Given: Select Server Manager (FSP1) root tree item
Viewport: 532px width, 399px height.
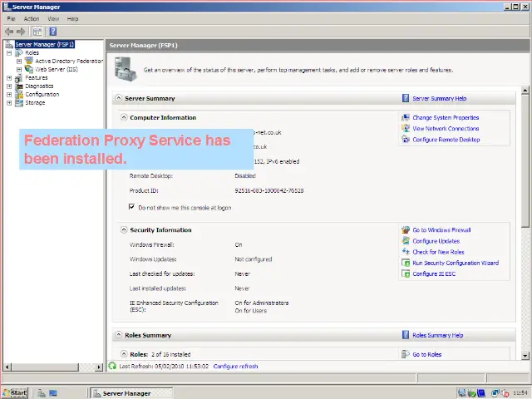Looking at the screenshot, I should (x=44, y=44).
